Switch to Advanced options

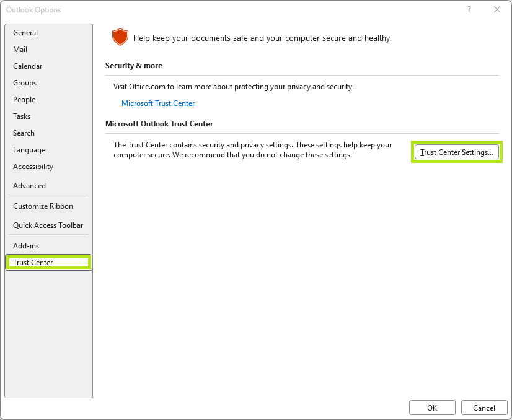click(x=30, y=186)
